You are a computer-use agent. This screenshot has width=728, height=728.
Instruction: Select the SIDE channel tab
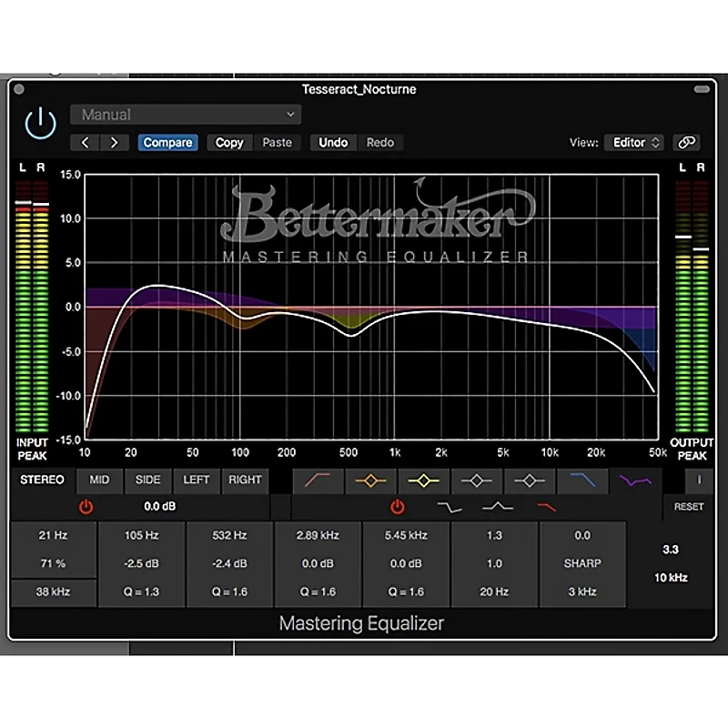point(147,480)
